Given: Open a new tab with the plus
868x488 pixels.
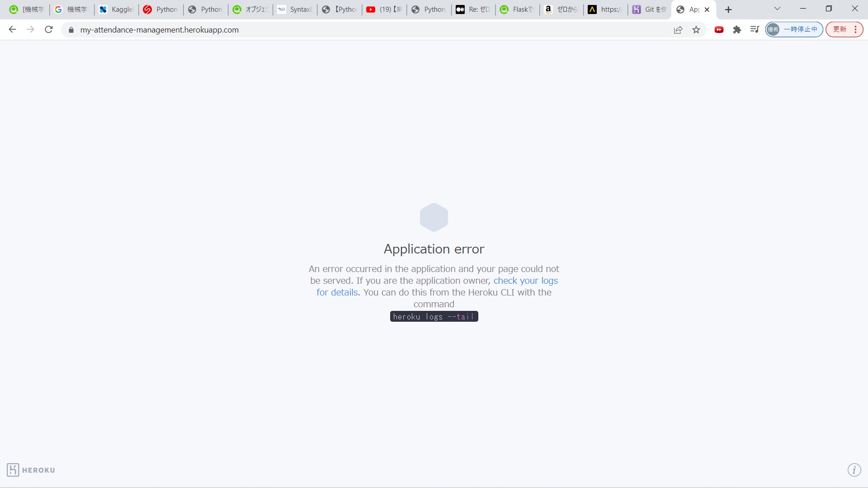Looking at the screenshot, I should tap(728, 9).
